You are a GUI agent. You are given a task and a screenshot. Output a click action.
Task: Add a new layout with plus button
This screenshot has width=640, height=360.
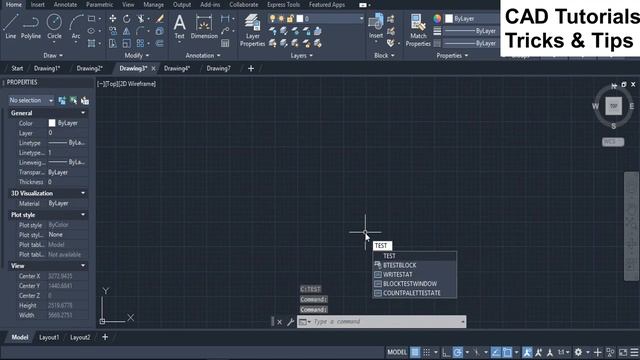(105, 337)
